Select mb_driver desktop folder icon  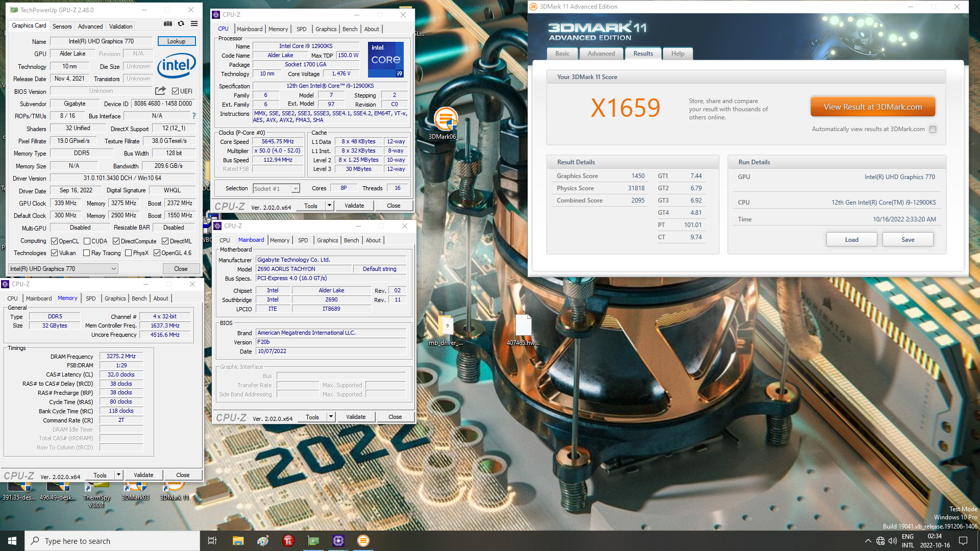pyautogui.click(x=446, y=330)
